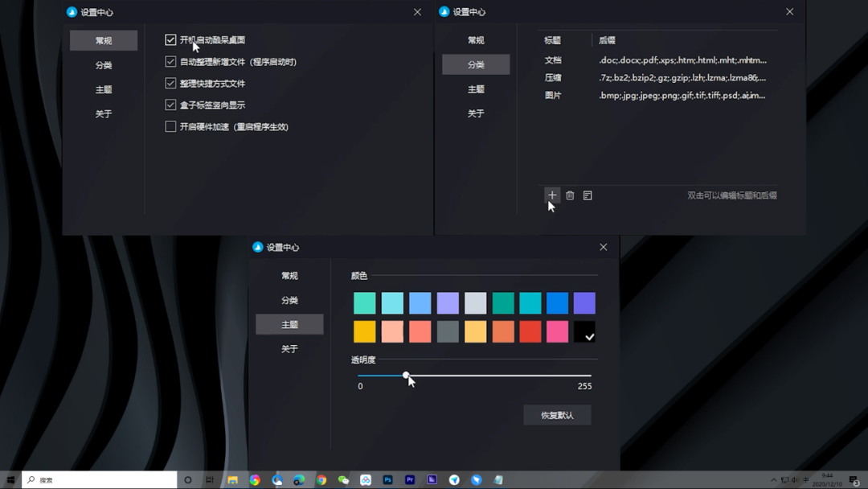This screenshot has width=868, height=489.
Task: Open 分类 in bottom settings window
Action: [x=289, y=300]
